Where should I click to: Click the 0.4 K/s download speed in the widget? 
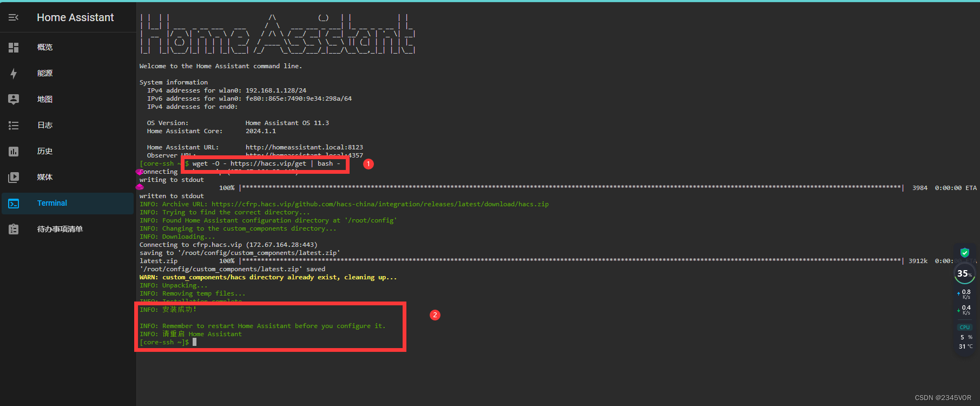tap(964, 310)
